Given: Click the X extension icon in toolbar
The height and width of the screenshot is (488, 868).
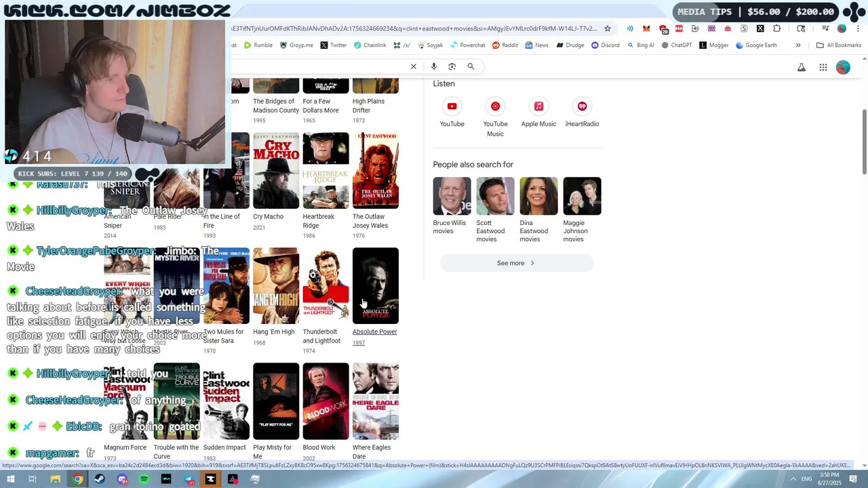Looking at the screenshot, I should (760, 28).
